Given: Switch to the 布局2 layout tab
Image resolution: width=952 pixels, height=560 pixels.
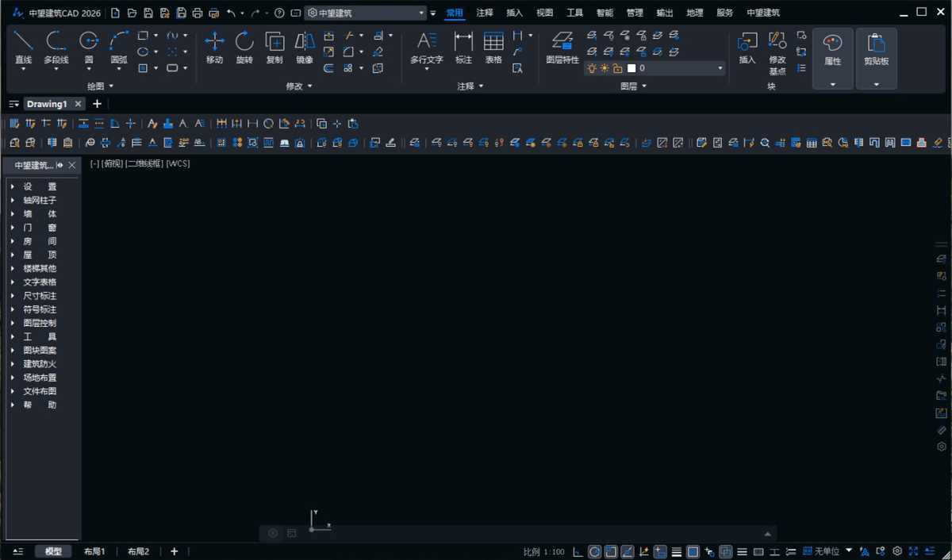Looking at the screenshot, I should (x=138, y=551).
